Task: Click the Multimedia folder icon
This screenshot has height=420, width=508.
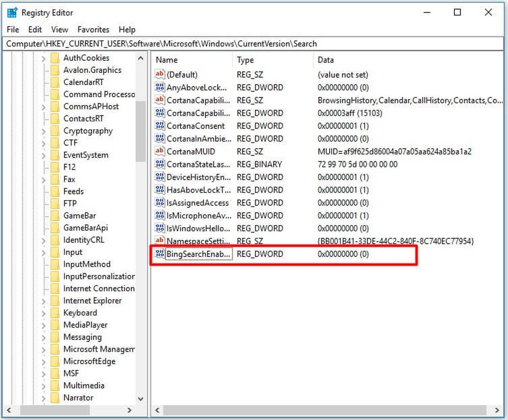Action: (55, 386)
